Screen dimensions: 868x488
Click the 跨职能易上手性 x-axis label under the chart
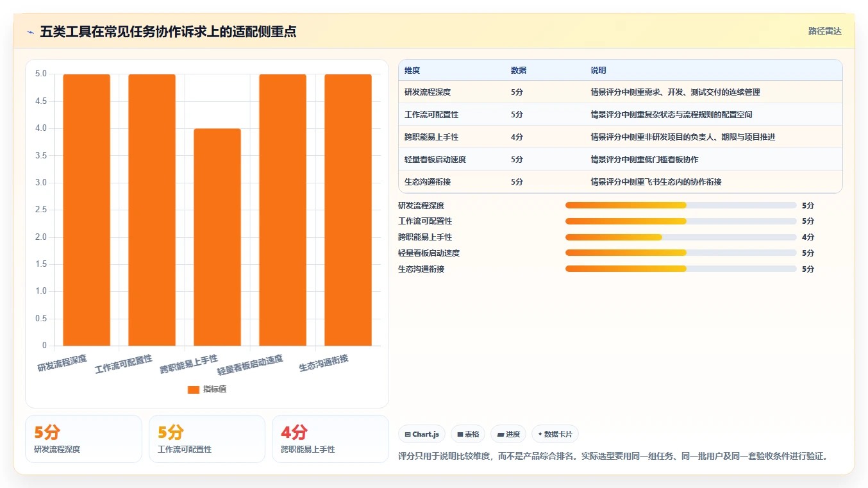click(x=189, y=364)
